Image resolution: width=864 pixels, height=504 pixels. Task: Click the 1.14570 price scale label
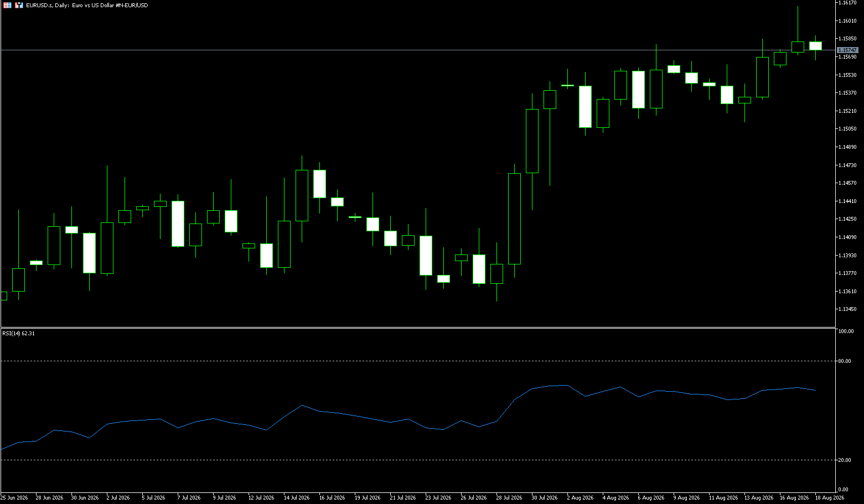coord(847,183)
